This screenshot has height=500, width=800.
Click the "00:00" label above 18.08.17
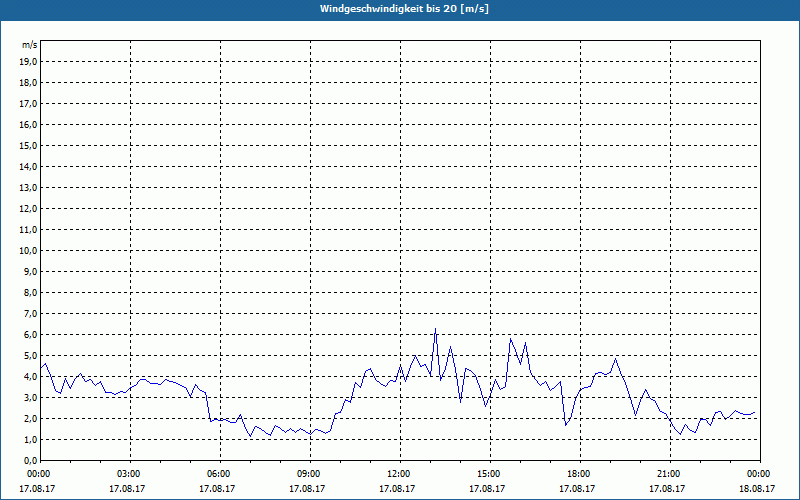point(759,474)
